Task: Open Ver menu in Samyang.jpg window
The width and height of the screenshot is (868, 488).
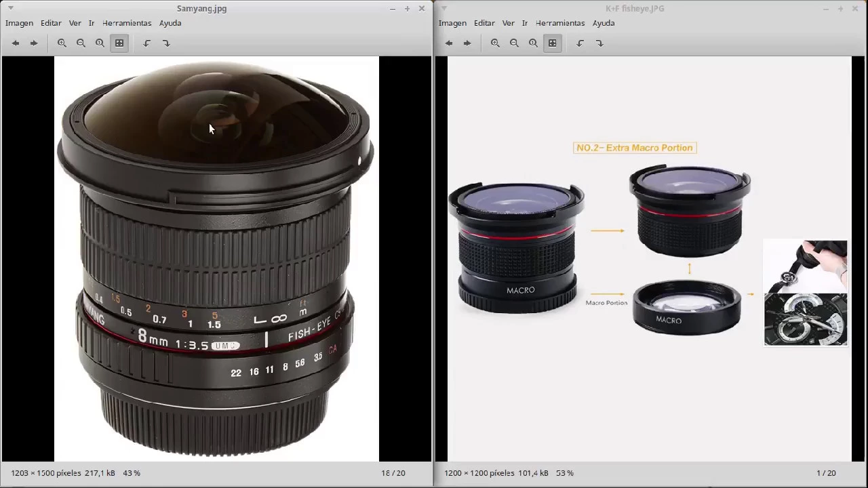Action: [75, 23]
